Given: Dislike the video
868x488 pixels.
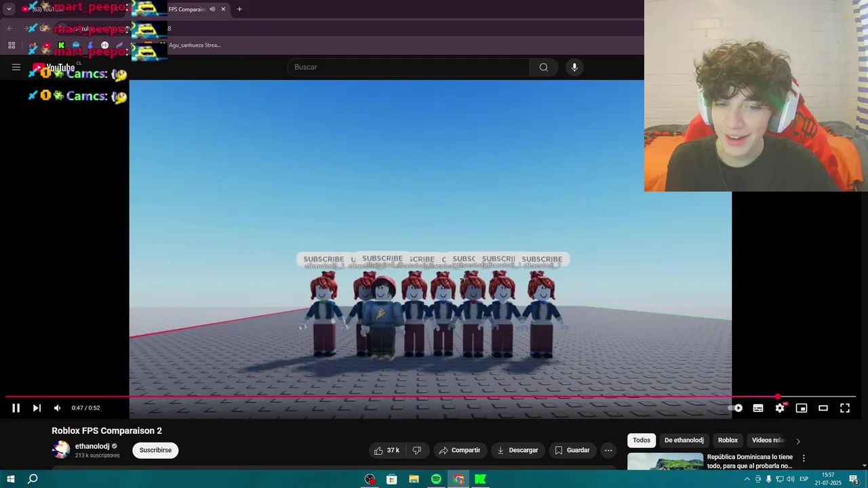Looking at the screenshot, I should point(417,450).
